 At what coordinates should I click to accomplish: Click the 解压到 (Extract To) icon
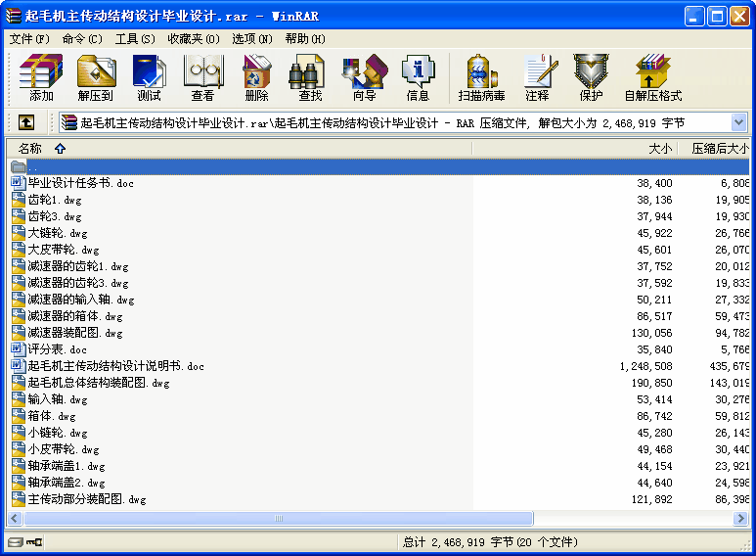coord(96,78)
